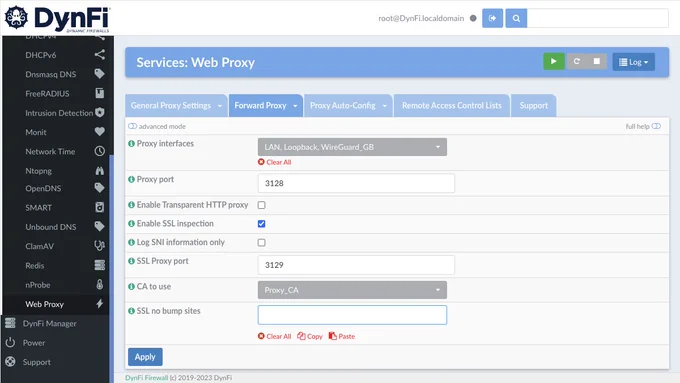Viewport: 680px width, 383px height.
Task: Open Ntopng service
Action: point(38,171)
